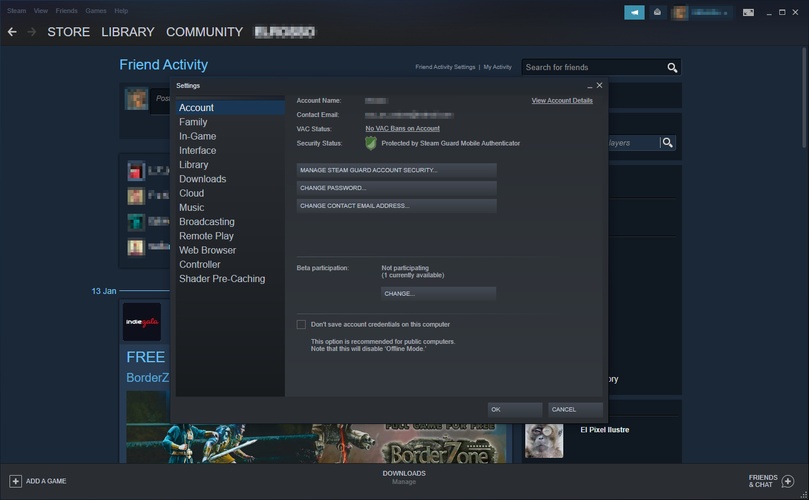Select Family settings category
The width and height of the screenshot is (809, 500).
pos(230,122)
